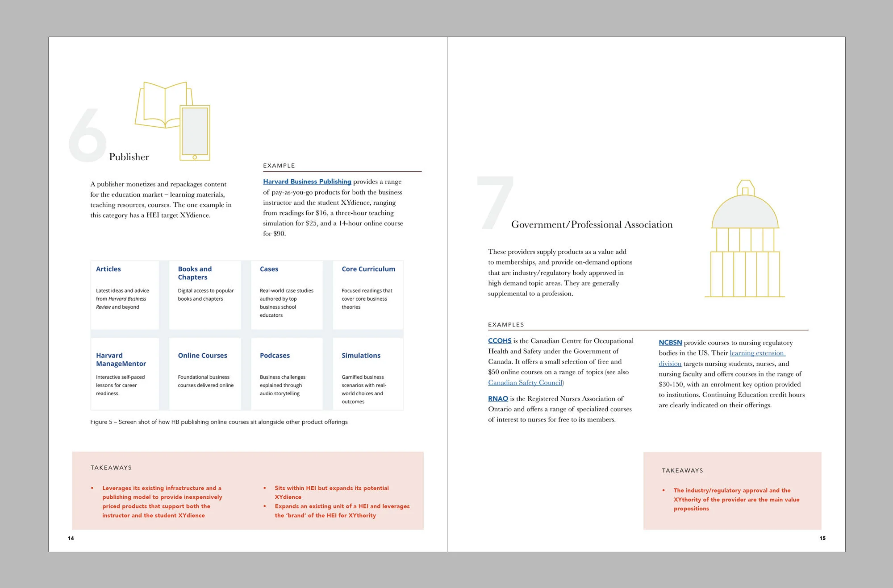Select the yellow smartphone illustration
Screen dimensions: 893x588
pos(194,134)
